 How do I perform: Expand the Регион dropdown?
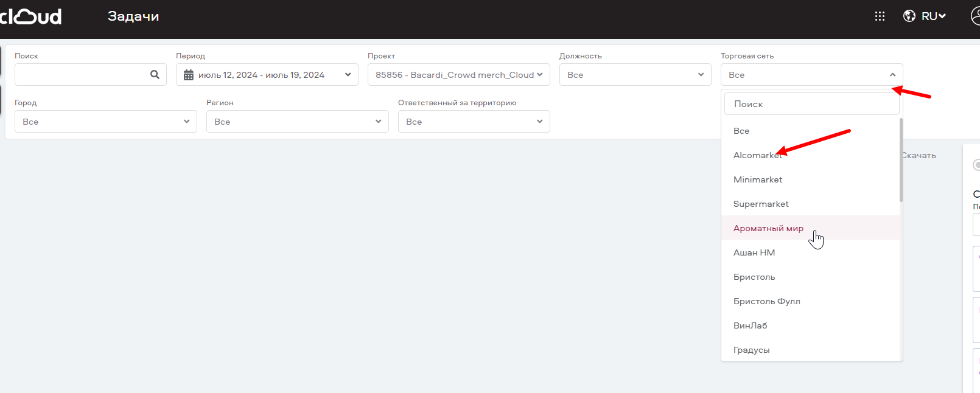298,122
